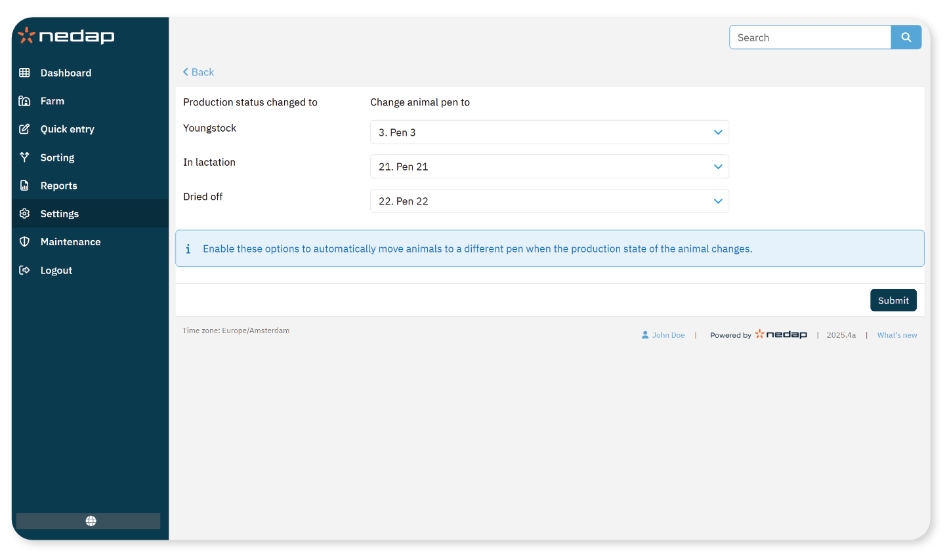Click the Maintenance shield icon
The width and height of the screenshot is (945, 560).
point(24,242)
